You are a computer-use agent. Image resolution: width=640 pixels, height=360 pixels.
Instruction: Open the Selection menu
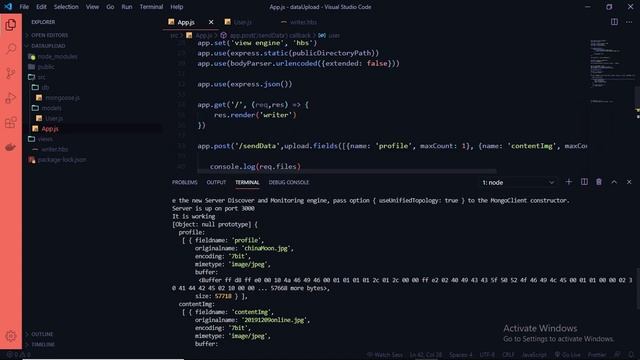[66, 7]
